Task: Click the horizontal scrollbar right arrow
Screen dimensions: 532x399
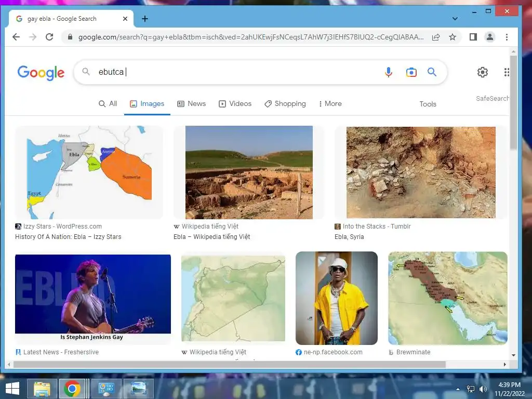Action: [505, 364]
